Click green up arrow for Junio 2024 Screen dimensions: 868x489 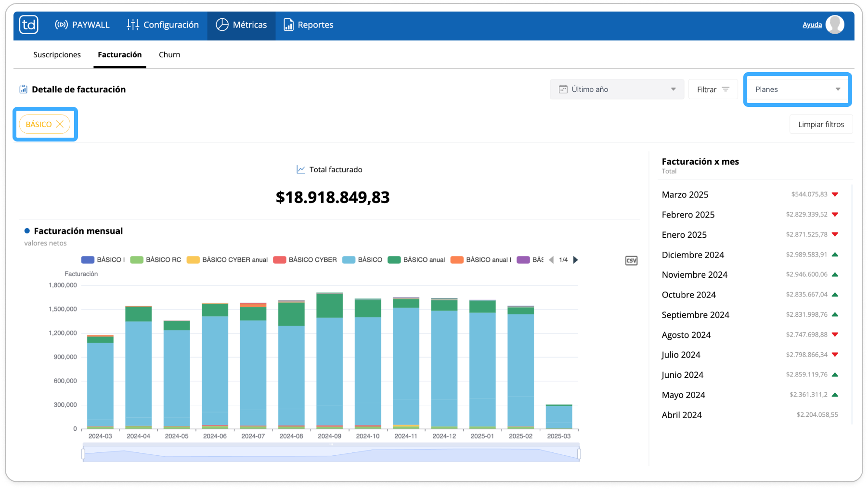835,374
